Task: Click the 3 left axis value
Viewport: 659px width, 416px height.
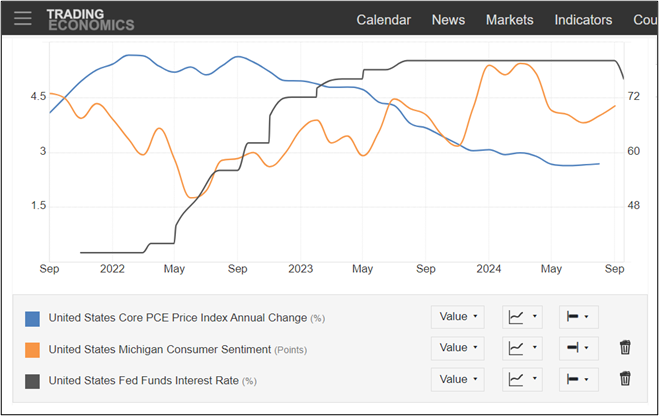Action: pos(43,151)
